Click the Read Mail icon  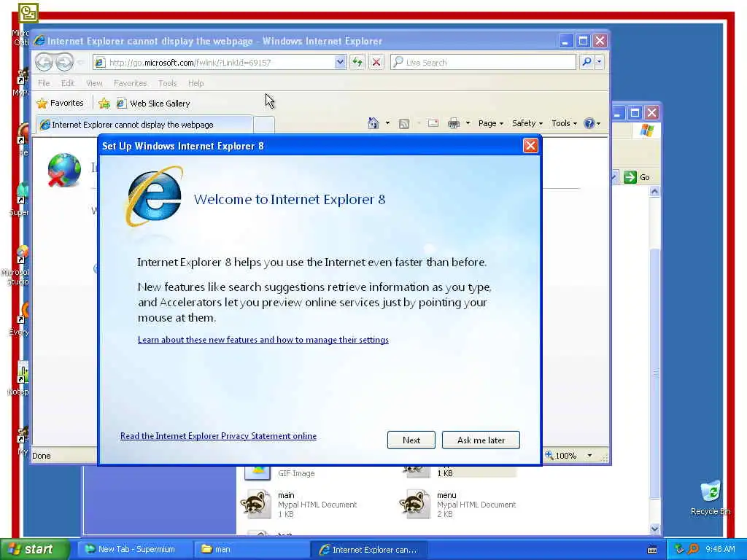click(x=433, y=123)
